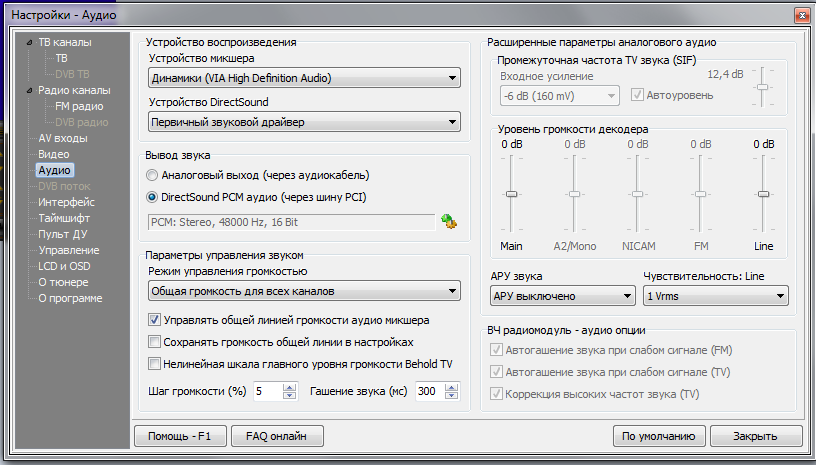Screen dimensions: 816x465
Task: Go to Интерфейс settings section
Action: click(x=66, y=202)
